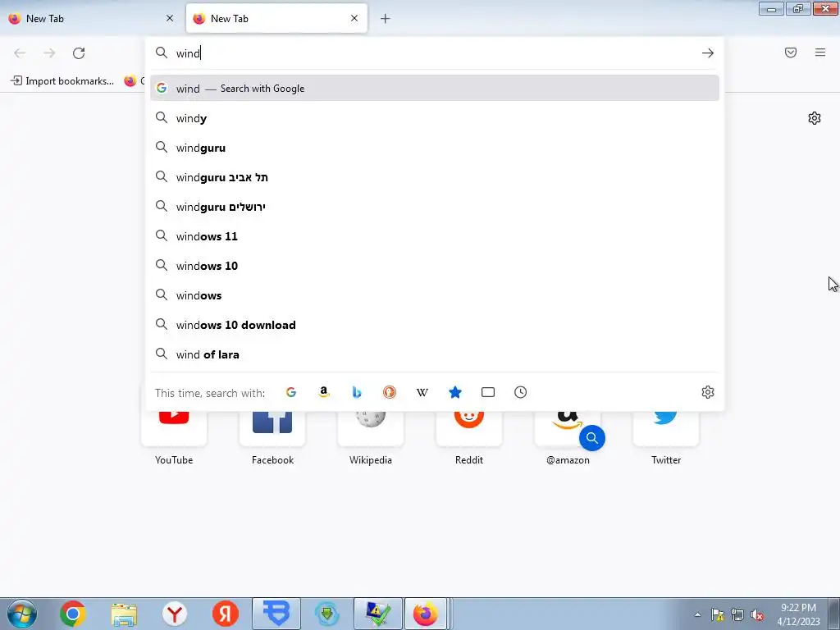Open the red Yandex Я taskbar icon
Screen dimensions: 840x630
pyautogui.click(x=226, y=614)
